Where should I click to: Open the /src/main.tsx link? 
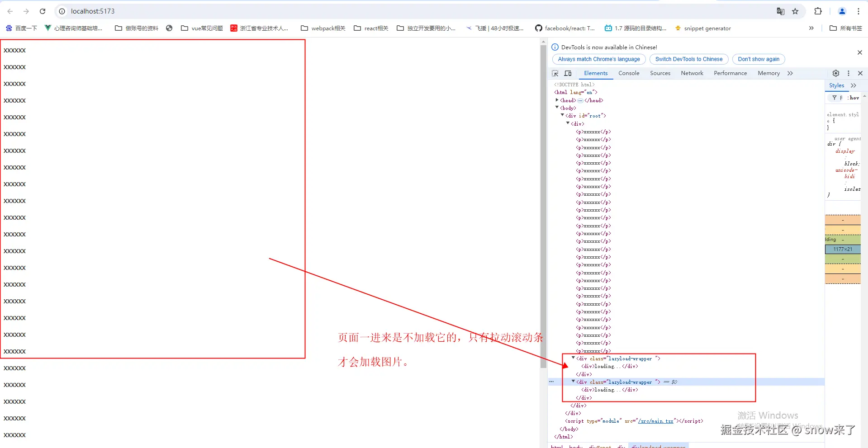click(x=655, y=421)
